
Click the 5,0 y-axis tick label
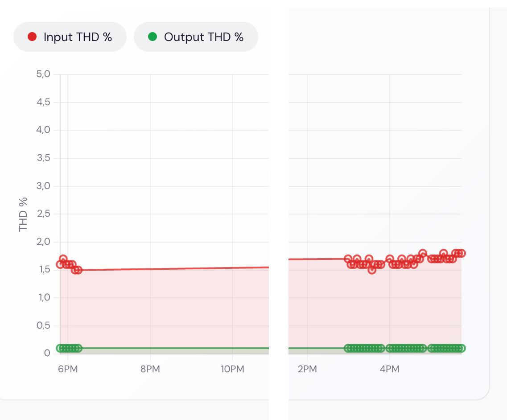44,74
